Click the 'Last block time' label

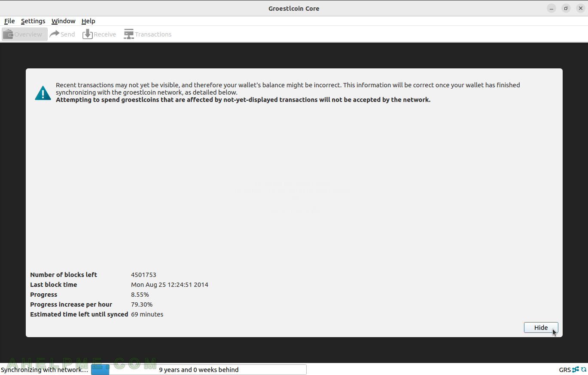tap(54, 285)
